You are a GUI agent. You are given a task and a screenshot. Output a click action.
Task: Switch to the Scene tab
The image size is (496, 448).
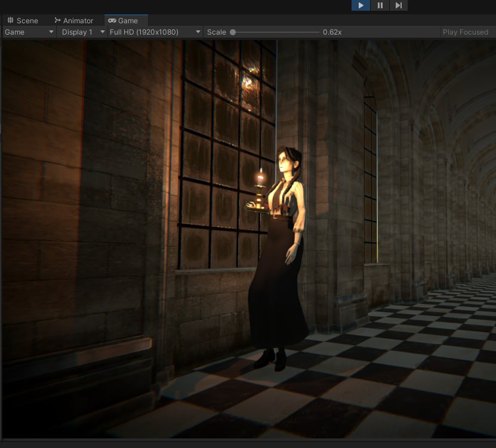pyautogui.click(x=23, y=20)
